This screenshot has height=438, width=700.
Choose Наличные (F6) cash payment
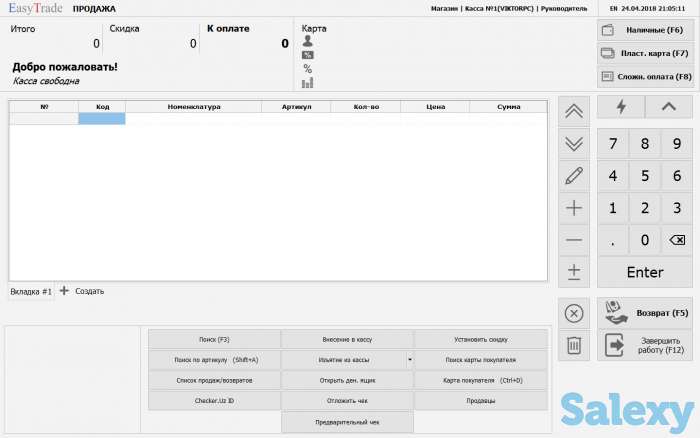645,30
